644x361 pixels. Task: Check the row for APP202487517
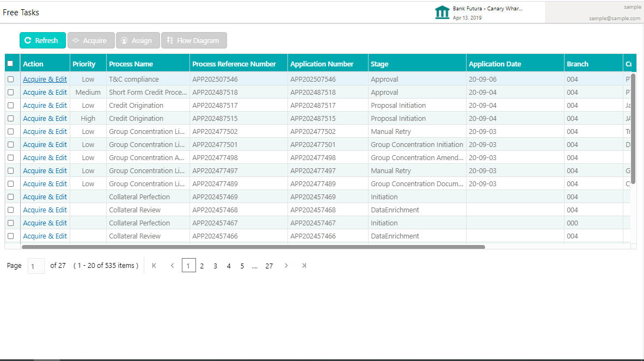11,106
